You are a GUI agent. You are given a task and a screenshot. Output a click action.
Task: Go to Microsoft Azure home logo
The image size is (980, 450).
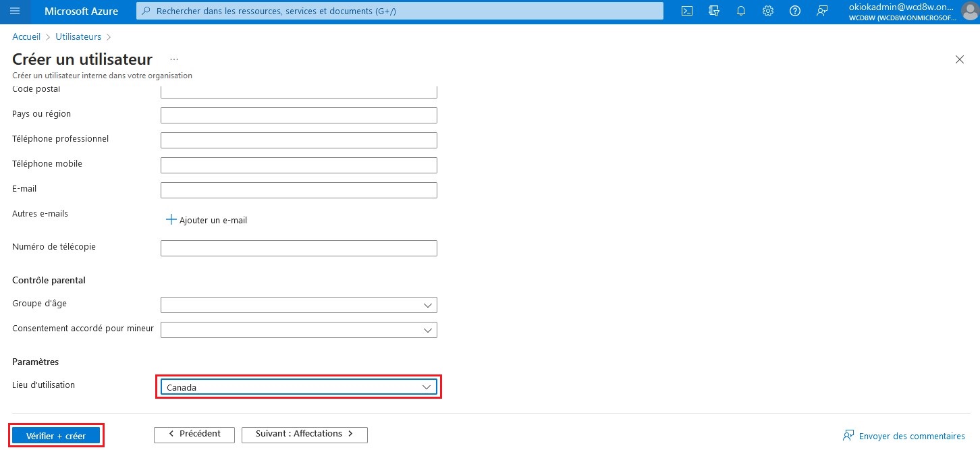point(81,11)
